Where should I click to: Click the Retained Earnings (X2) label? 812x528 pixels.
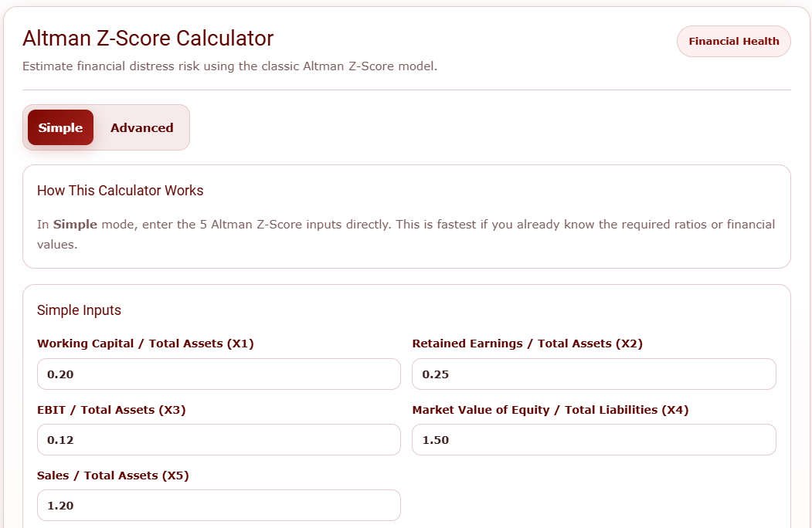[x=527, y=344]
